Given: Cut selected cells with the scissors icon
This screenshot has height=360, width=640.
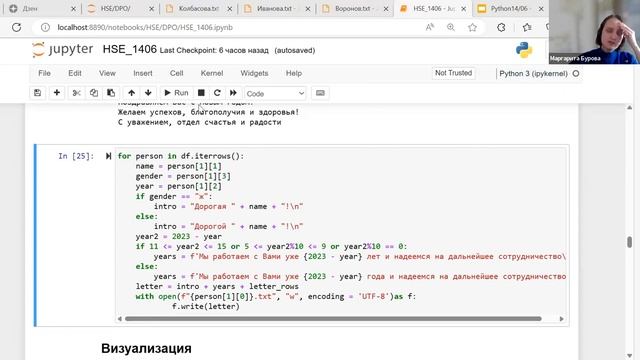Looking at the screenshot, I should coord(76,93).
